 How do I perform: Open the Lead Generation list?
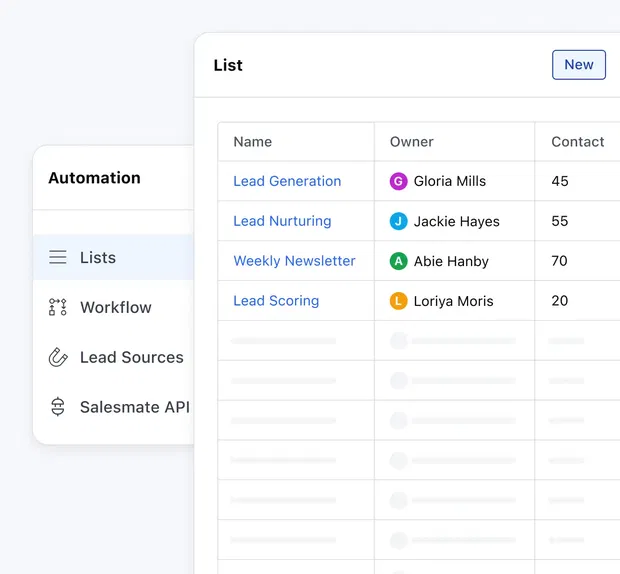287,181
